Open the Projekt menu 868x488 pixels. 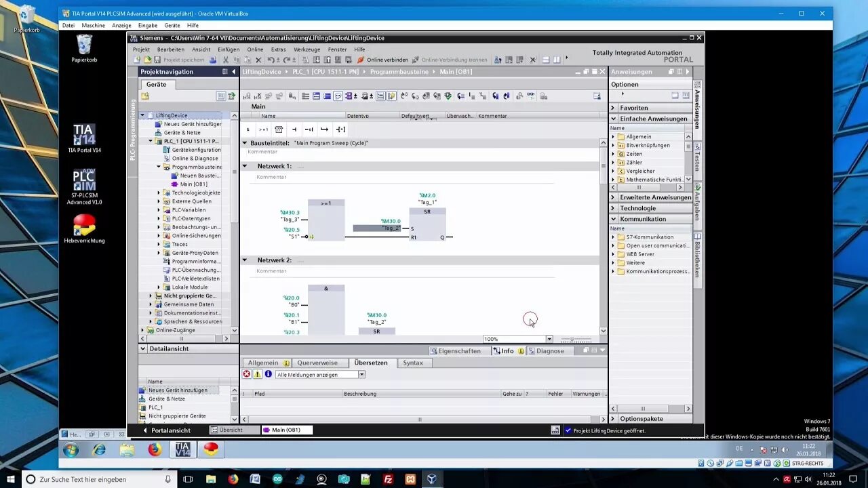[x=141, y=49]
